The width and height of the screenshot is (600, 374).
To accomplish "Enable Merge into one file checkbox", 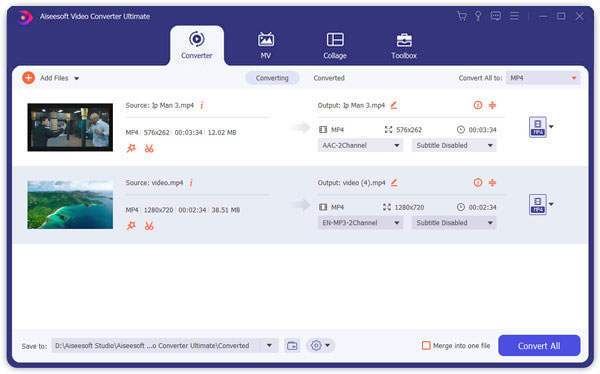I will click(x=426, y=346).
